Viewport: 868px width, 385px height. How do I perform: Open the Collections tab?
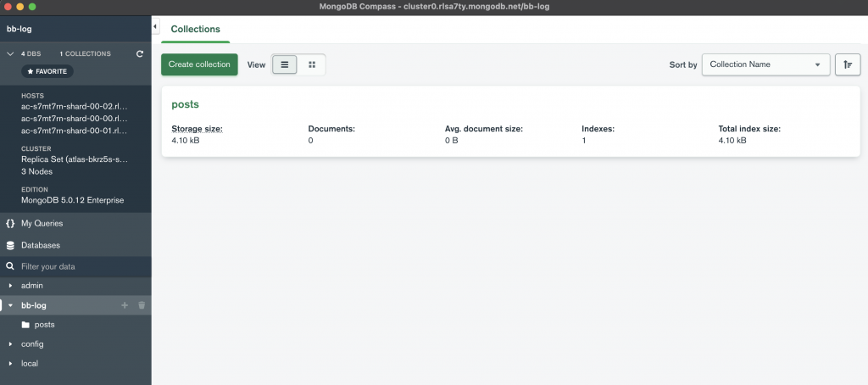pyautogui.click(x=196, y=30)
